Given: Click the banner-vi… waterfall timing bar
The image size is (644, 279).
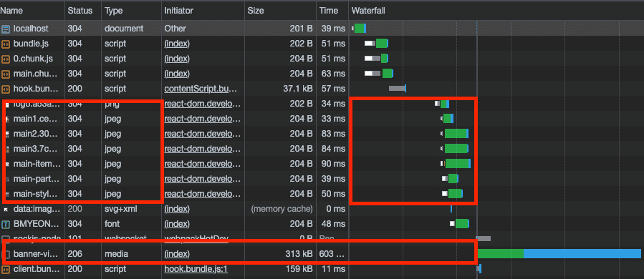Looking at the screenshot, I should click(559, 253).
